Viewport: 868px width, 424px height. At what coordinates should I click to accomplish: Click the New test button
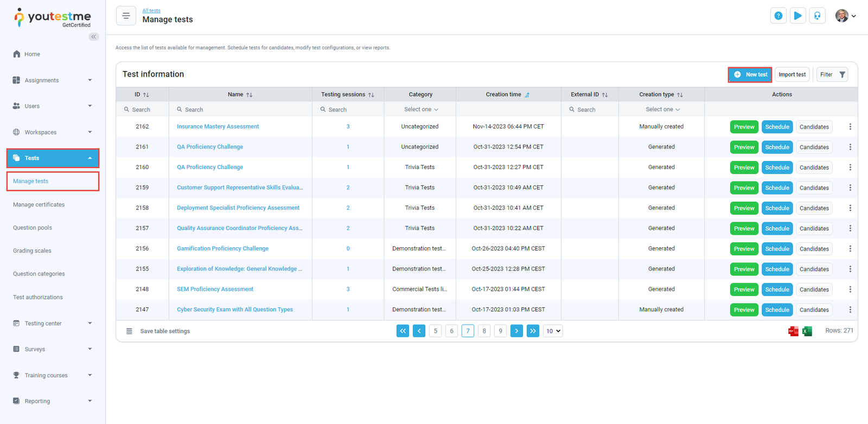coord(750,75)
